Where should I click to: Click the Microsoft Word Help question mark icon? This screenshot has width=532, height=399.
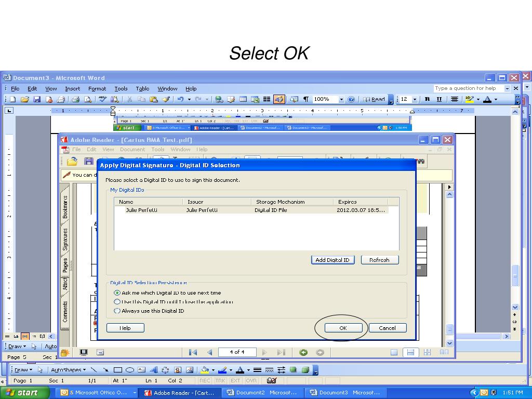(351, 99)
